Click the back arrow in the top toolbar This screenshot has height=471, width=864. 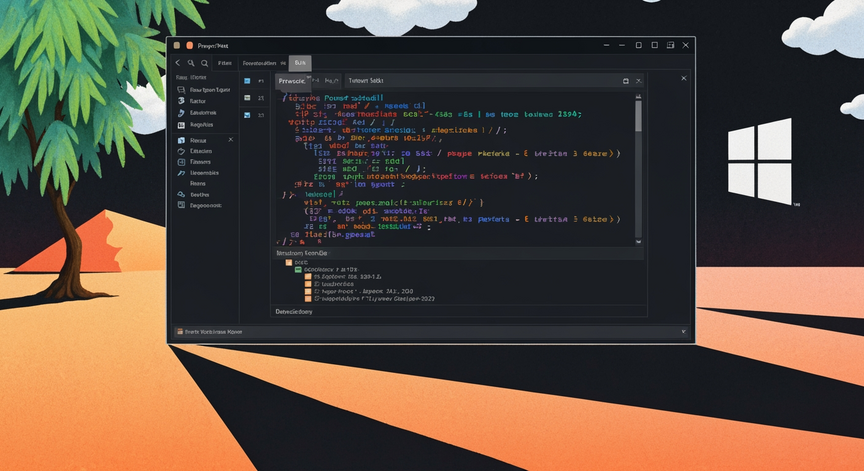(177, 63)
